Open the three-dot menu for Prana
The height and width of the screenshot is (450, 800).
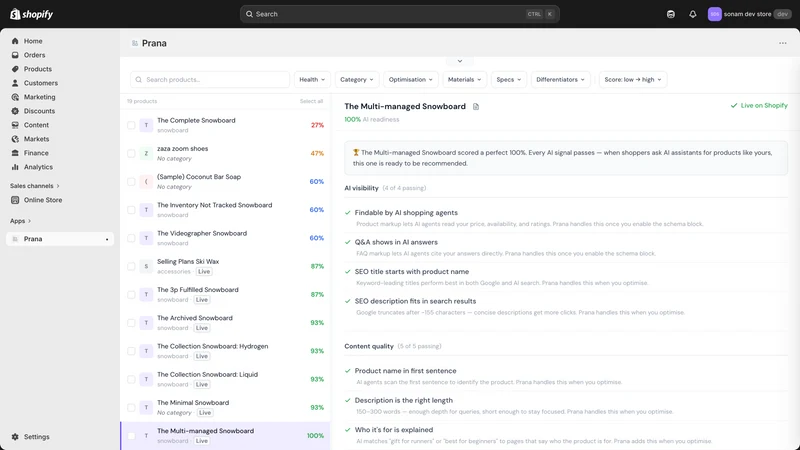pos(783,43)
